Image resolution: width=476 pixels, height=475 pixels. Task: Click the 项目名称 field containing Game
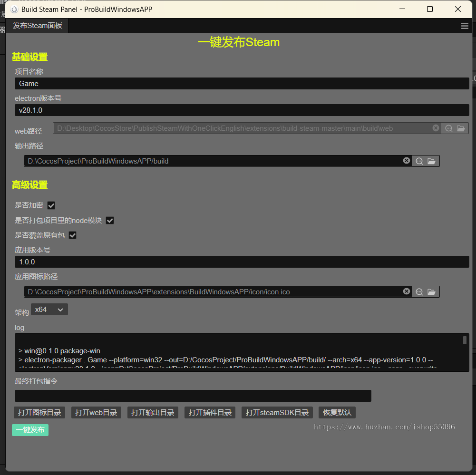242,84
